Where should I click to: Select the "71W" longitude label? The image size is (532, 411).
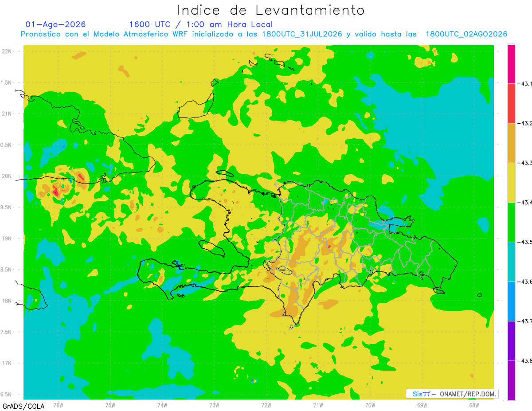tap(318, 405)
